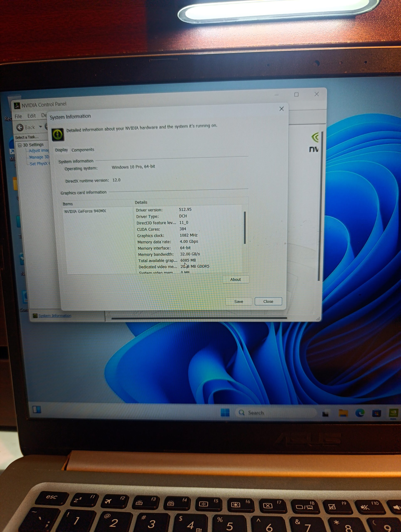Screen dimensions: 401x532
Task: Click the Memory interface 64-bit value
Action: pyautogui.click(x=185, y=248)
